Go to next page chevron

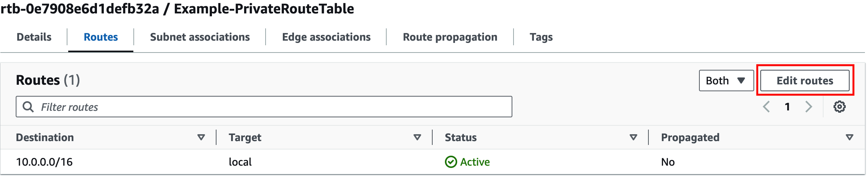[x=809, y=107]
